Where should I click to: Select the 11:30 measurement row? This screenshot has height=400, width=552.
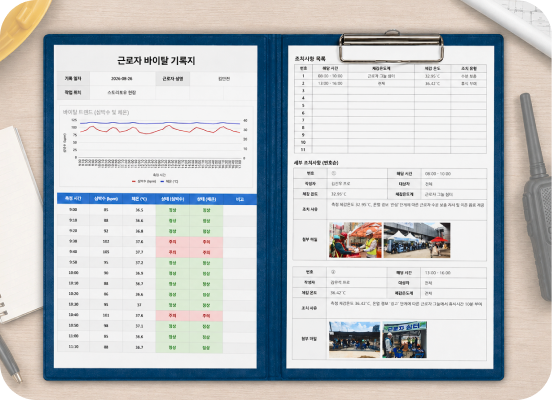click(x=157, y=348)
